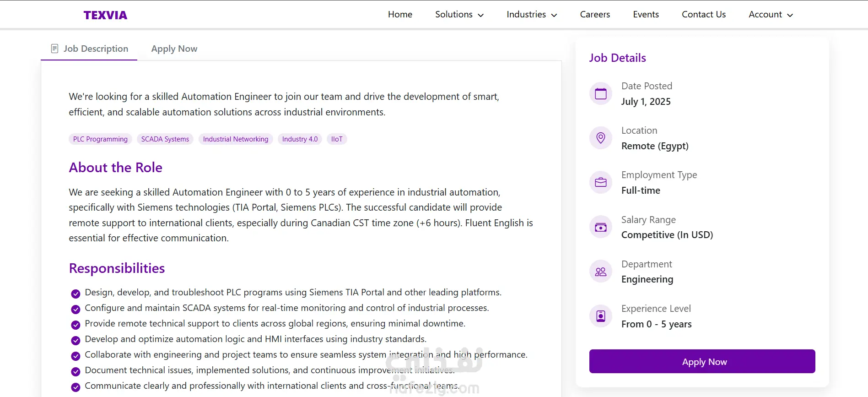Click the PLC Programming skill tag
The image size is (868, 397).
tap(100, 139)
